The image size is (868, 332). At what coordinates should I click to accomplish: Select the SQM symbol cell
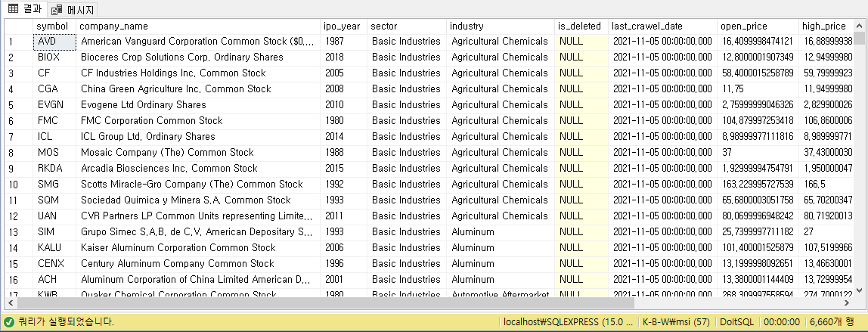tap(54, 200)
